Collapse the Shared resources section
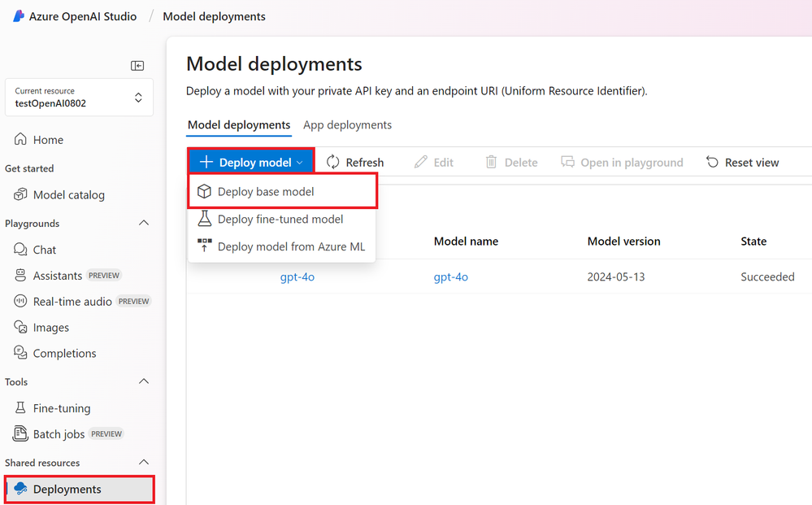Image resolution: width=812 pixels, height=505 pixels. pos(144,462)
